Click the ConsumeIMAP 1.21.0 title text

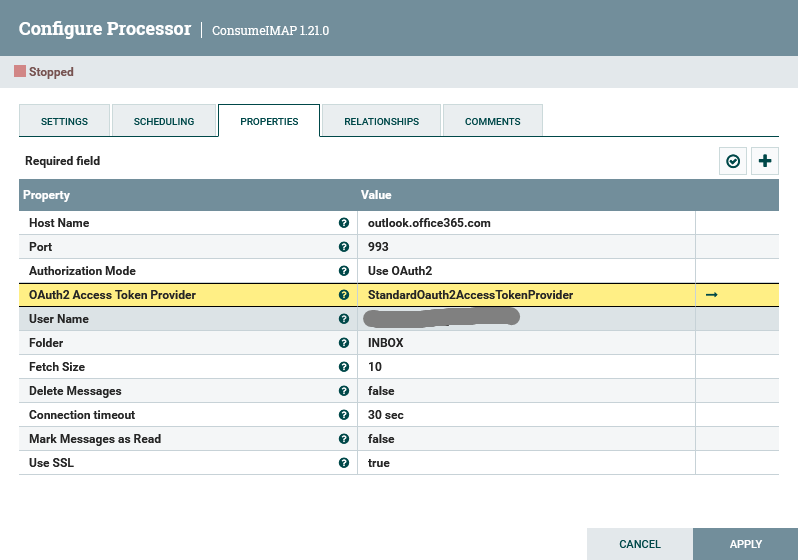coord(271,31)
